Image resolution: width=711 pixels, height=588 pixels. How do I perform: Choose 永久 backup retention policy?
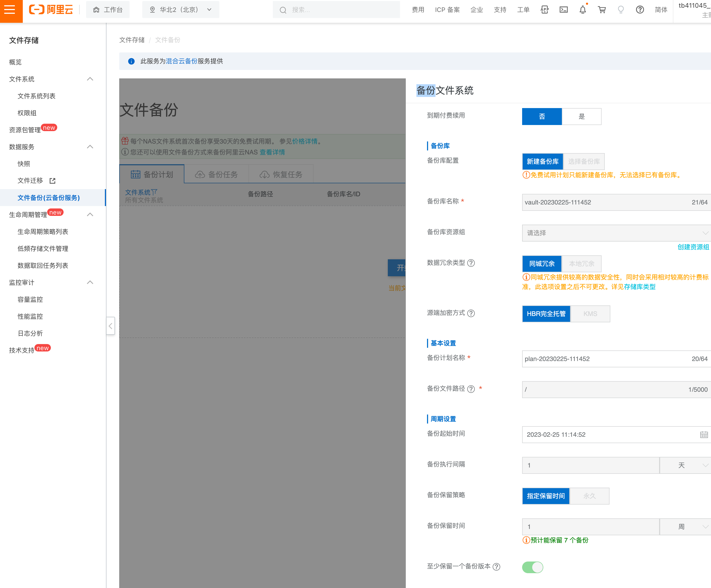coord(589,496)
